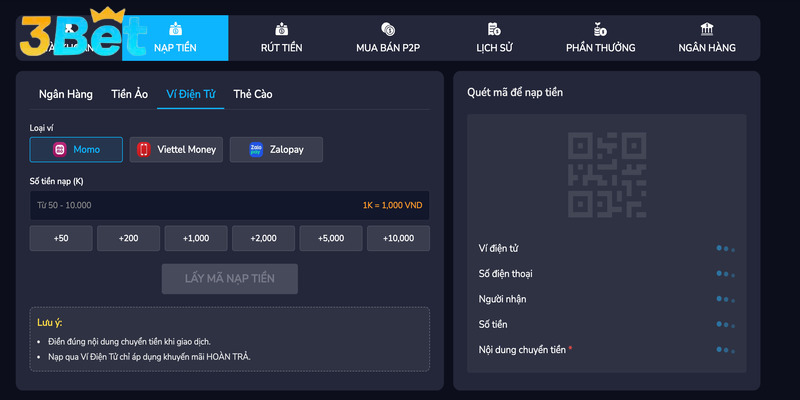Add +50 to deposit amount
The width and height of the screenshot is (800, 400).
click(61, 238)
